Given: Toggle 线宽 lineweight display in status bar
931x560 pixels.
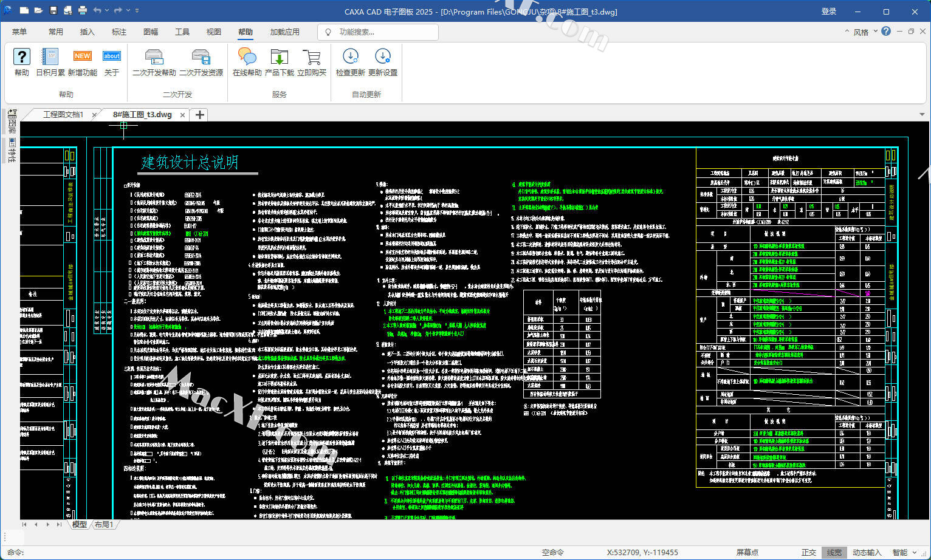Looking at the screenshot, I should (x=834, y=553).
